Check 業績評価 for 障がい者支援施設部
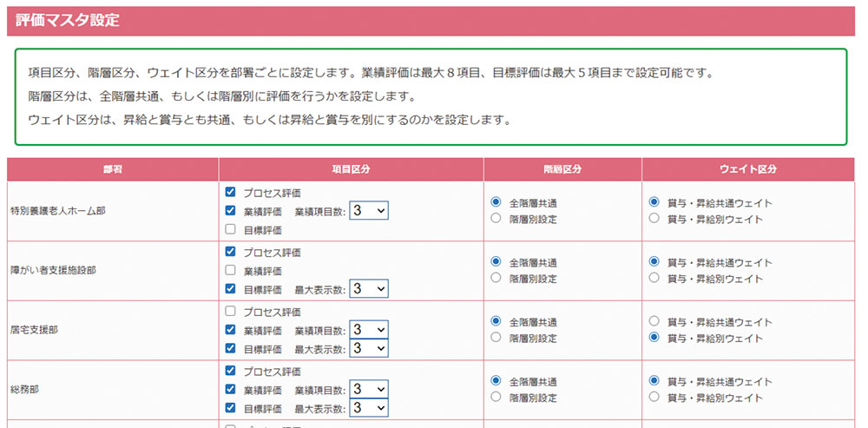This screenshot has height=428, width=868. [230, 270]
